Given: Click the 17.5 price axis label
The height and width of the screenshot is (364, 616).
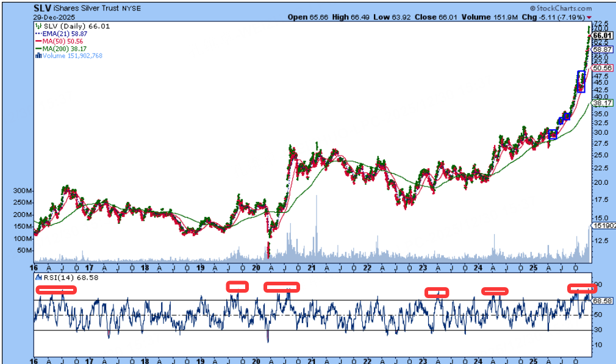Looking at the screenshot, I should 601,199.
